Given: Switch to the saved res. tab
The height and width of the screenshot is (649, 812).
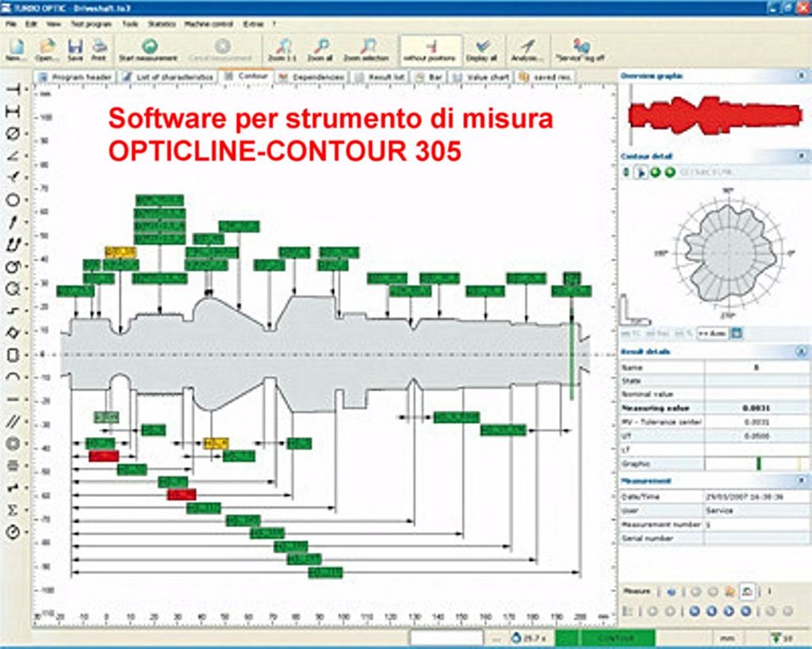Looking at the screenshot, I should tap(546, 77).
